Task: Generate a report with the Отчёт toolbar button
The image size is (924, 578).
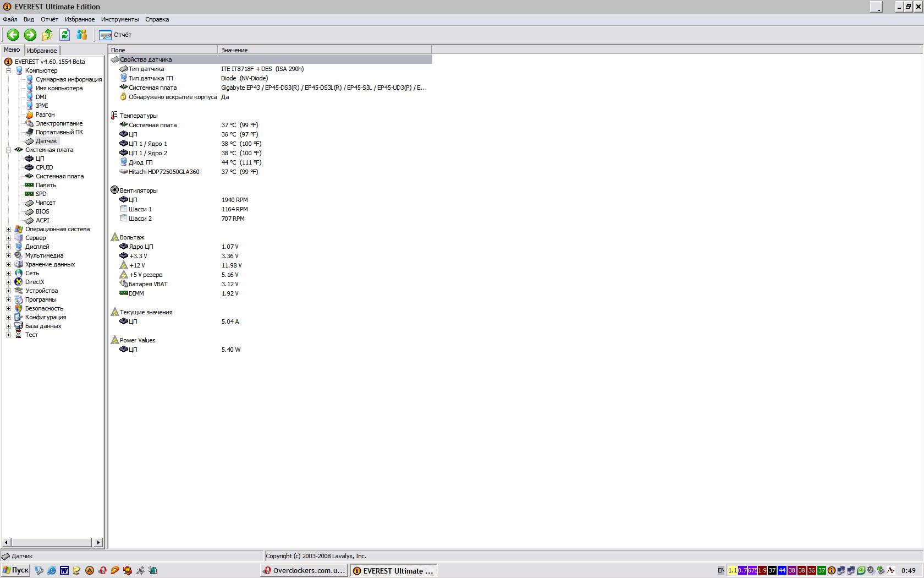Action: pyautogui.click(x=116, y=35)
